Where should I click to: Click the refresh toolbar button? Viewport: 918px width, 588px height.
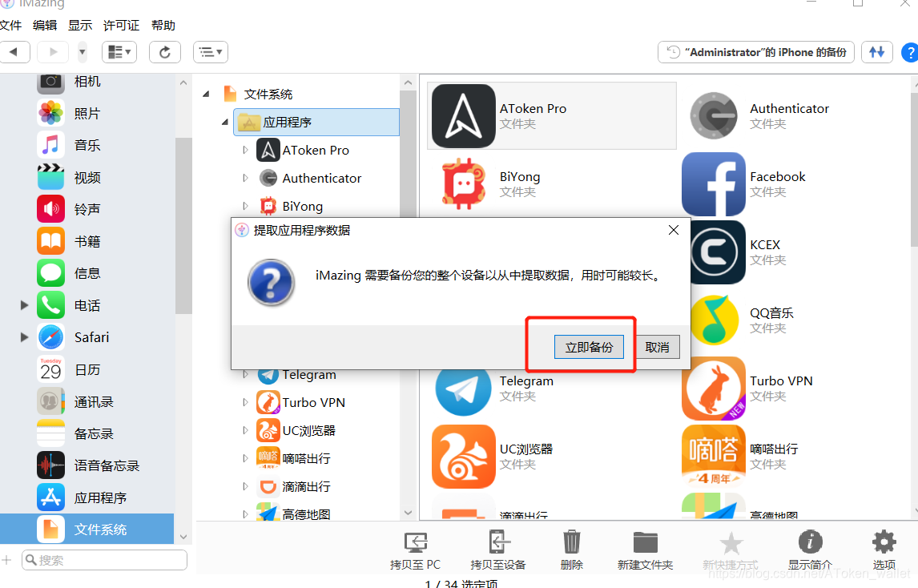point(165,52)
